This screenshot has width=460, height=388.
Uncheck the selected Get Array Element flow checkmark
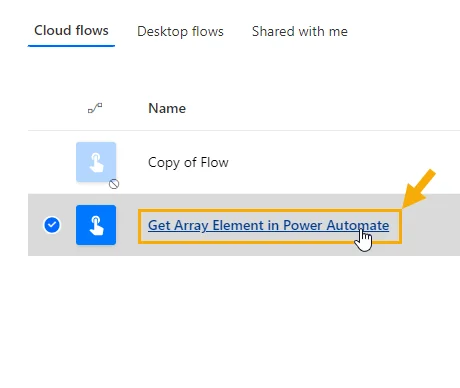pos(52,225)
